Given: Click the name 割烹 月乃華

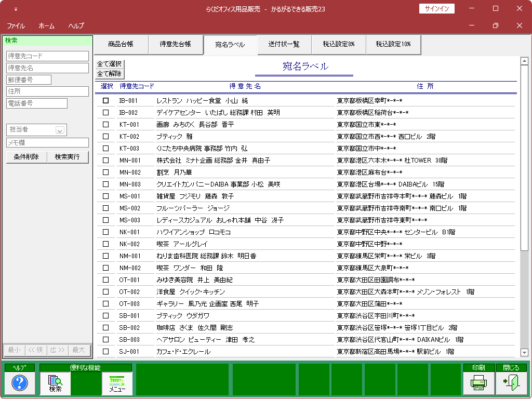Looking at the screenshot, I should tap(174, 172).
